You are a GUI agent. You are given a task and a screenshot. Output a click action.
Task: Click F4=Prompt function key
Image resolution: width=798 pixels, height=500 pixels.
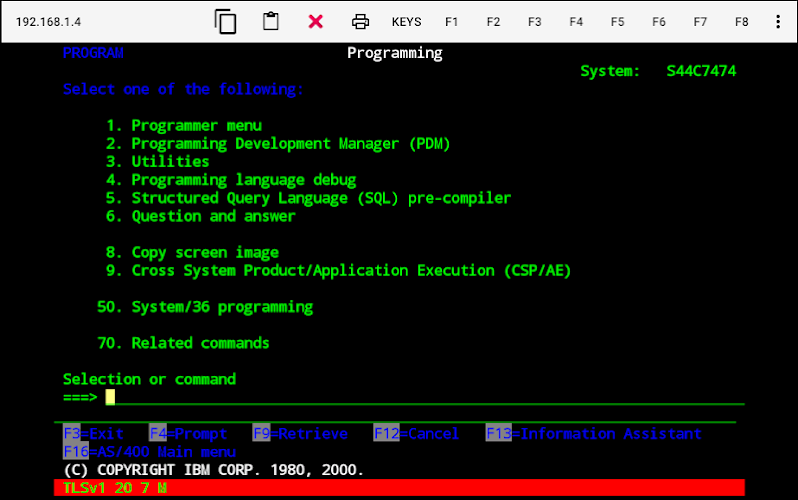(x=188, y=433)
